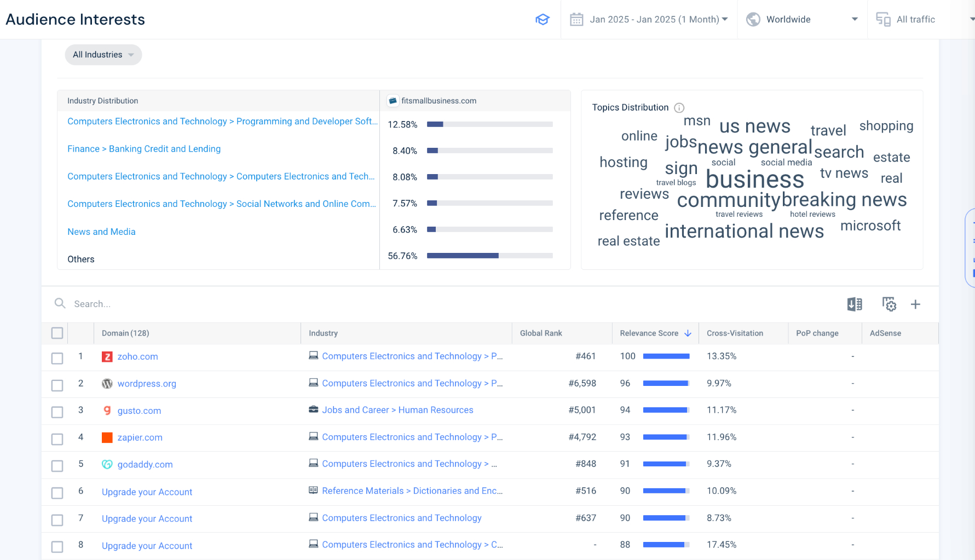Screen dimensions: 975x560
Task: Open the zapier.com domain link
Action: (140, 437)
